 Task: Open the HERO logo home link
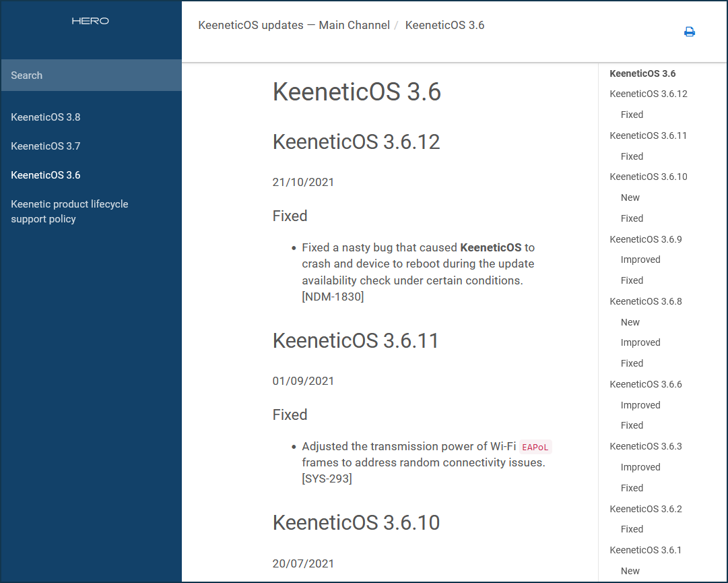pos(90,21)
